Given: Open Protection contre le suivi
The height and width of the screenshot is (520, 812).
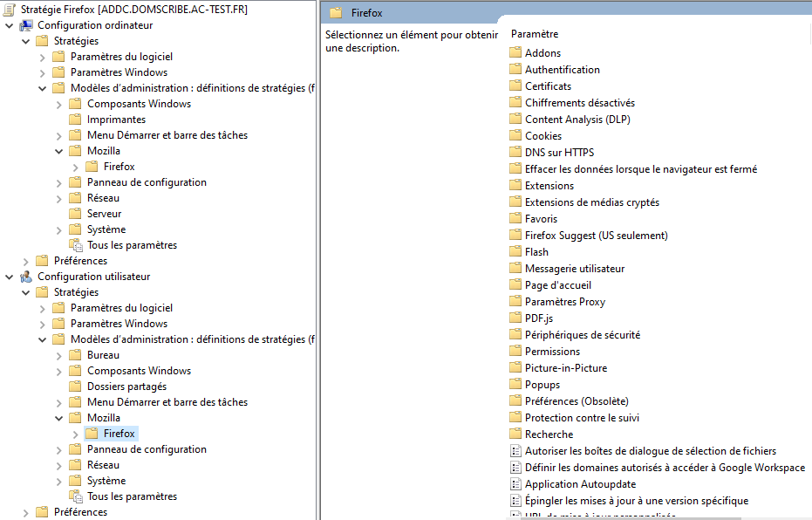Looking at the screenshot, I should (582, 417).
